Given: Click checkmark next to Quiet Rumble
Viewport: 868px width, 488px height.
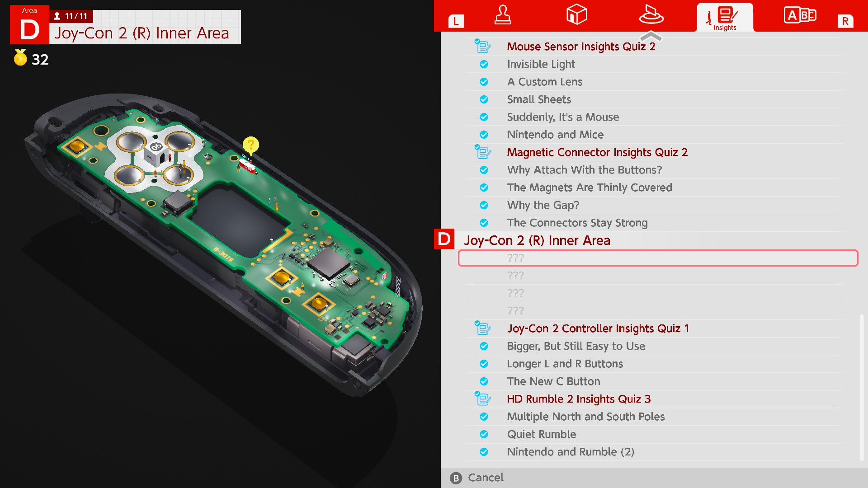Looking at the screenshot, I should pyautogui.click(x=484, y=434).
